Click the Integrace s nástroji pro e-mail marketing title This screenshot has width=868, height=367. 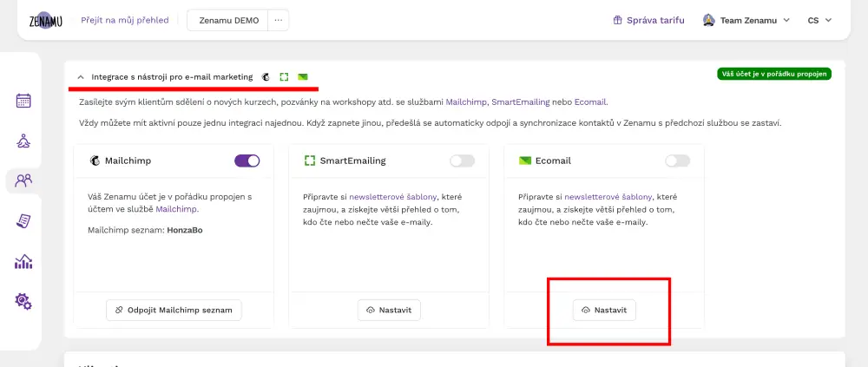point(172,77)
